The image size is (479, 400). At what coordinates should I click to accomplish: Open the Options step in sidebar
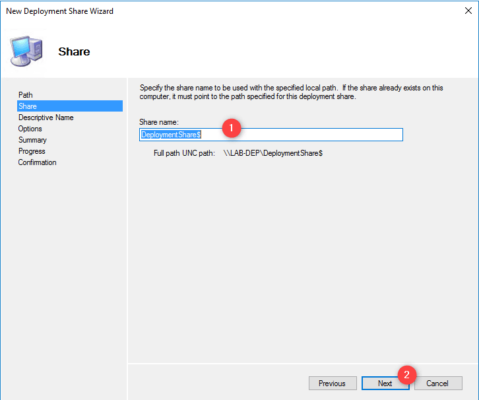pyautogui.click(x=30, y=129)
